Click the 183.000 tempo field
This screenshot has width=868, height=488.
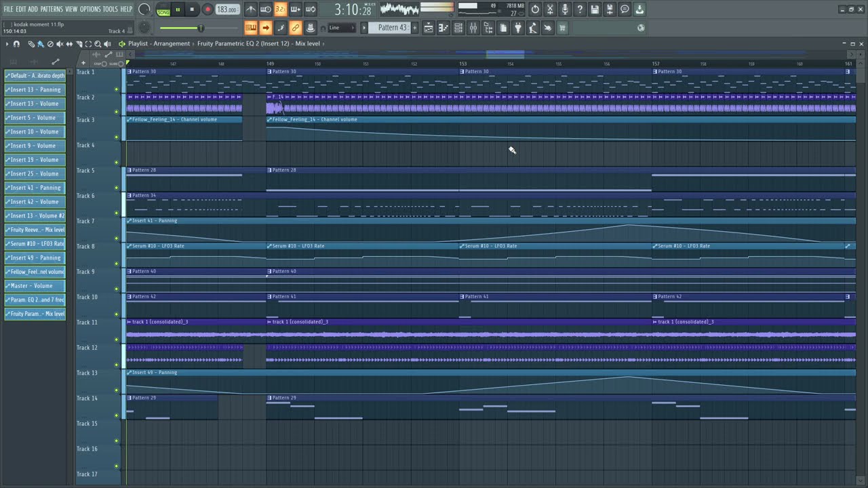[226, 9]
